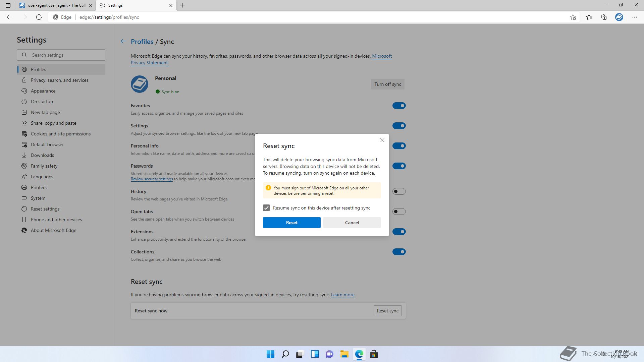
Task: Open the Settings and more ellipsis menu
Action: 635,17
